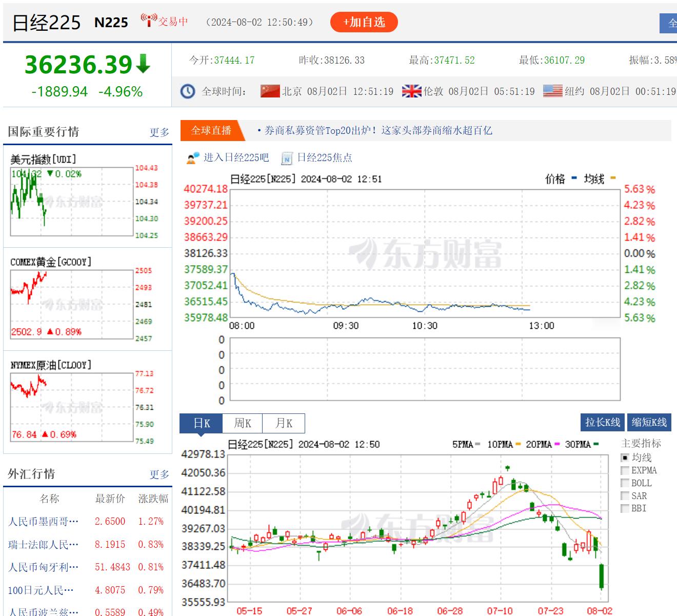Select the EXPMA indicator radio
The width and height of the screenshot is (677, 616).
pos(625,470)
